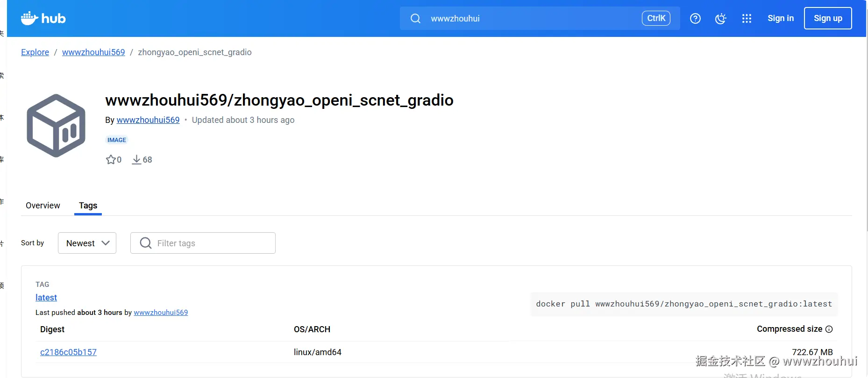This screenshot has width=868, height=378.
Task: Click Sign in
Action: coord(781,18)
